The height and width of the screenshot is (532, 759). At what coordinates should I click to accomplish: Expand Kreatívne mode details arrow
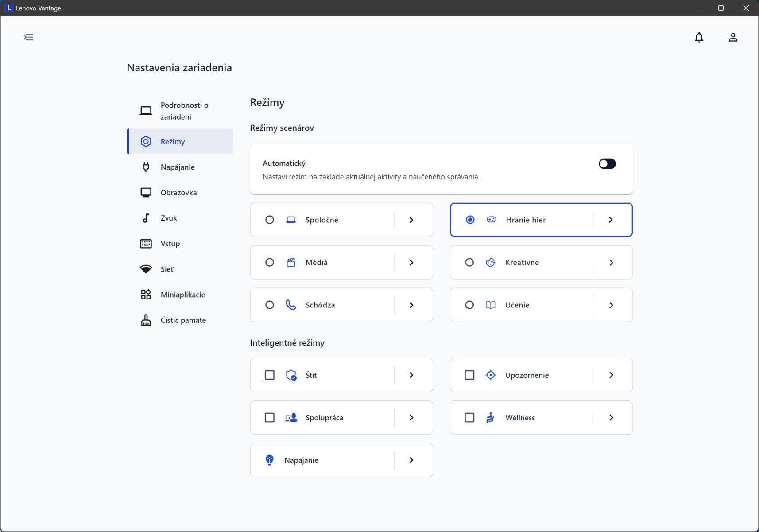pos(611,263)
